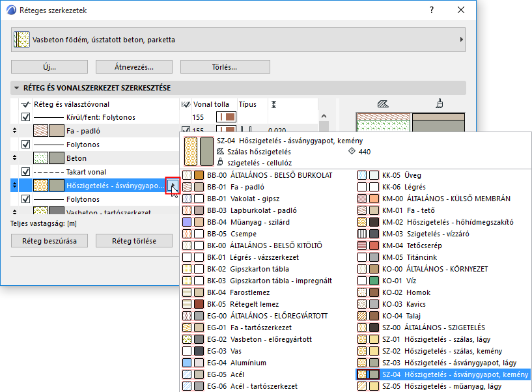
Task: Click the layer structure preview thumbnail
Action: 410,122
